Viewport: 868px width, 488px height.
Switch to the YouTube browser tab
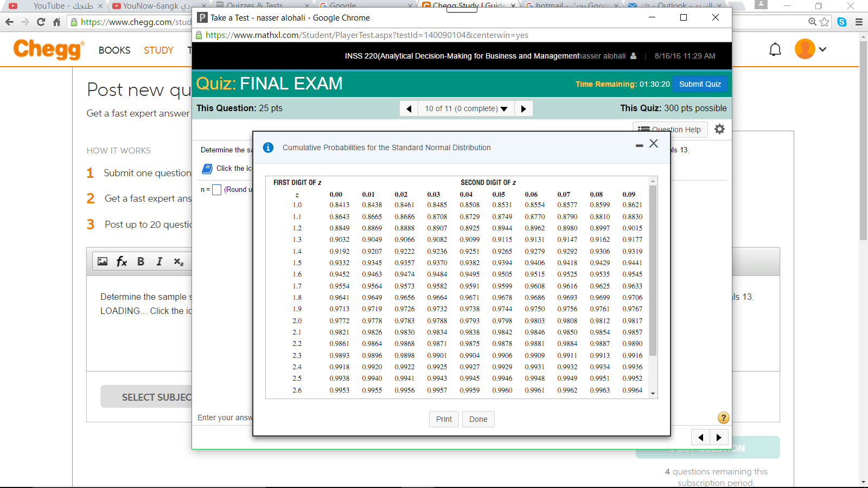click(52, 7)
